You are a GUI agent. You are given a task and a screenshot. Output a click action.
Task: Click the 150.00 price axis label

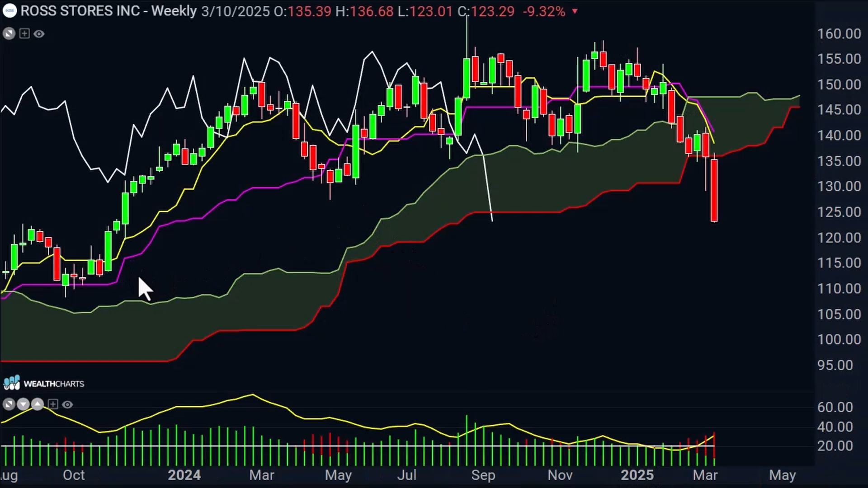coord(839,84)
